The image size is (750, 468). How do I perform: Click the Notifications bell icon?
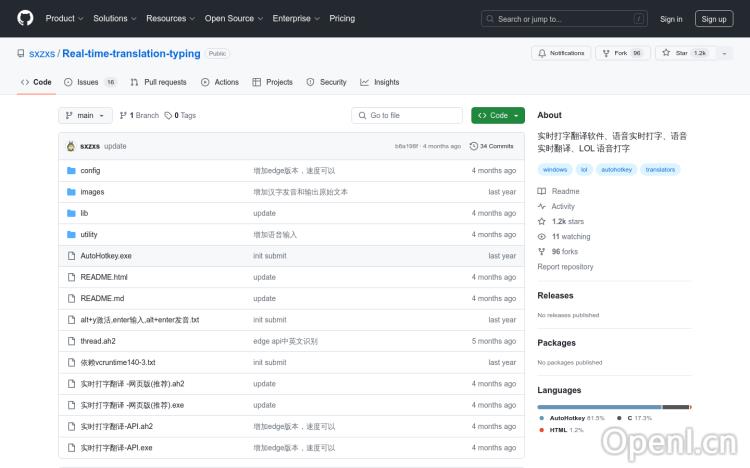(542, 53)
